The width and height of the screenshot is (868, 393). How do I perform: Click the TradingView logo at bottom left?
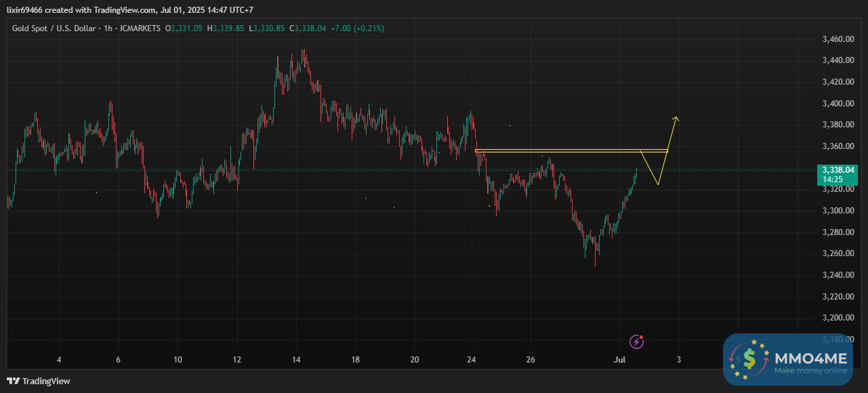click(x=39, y=381)
